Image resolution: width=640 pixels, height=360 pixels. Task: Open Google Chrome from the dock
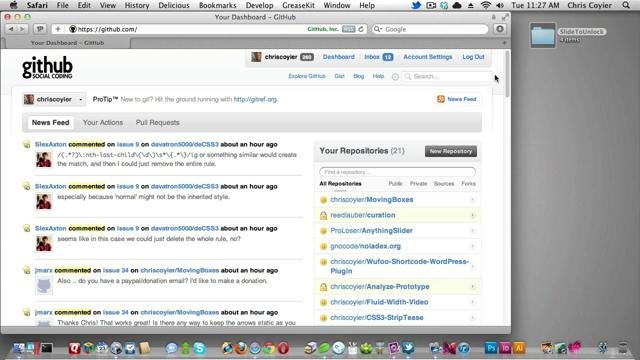(x=269, y=348)
